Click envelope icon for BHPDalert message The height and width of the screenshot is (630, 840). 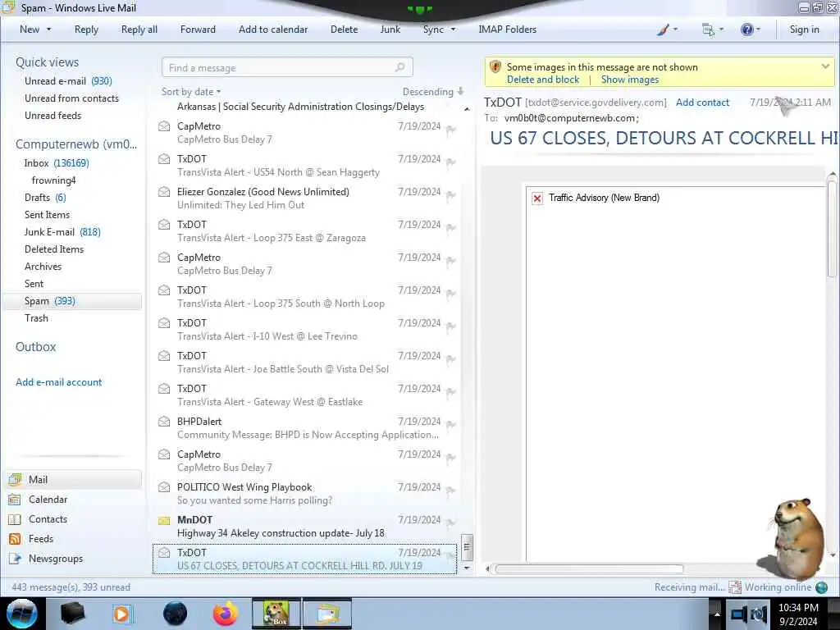click(164, 422)
